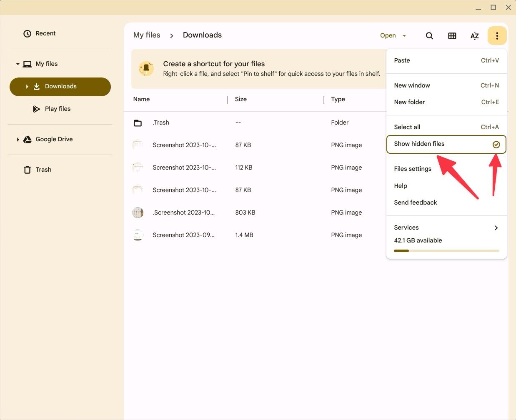Image resolution: width=516 pixels, height=420 pixels.
Task: Click the checkmark next to Show hidden files
Action: point(496,144)
